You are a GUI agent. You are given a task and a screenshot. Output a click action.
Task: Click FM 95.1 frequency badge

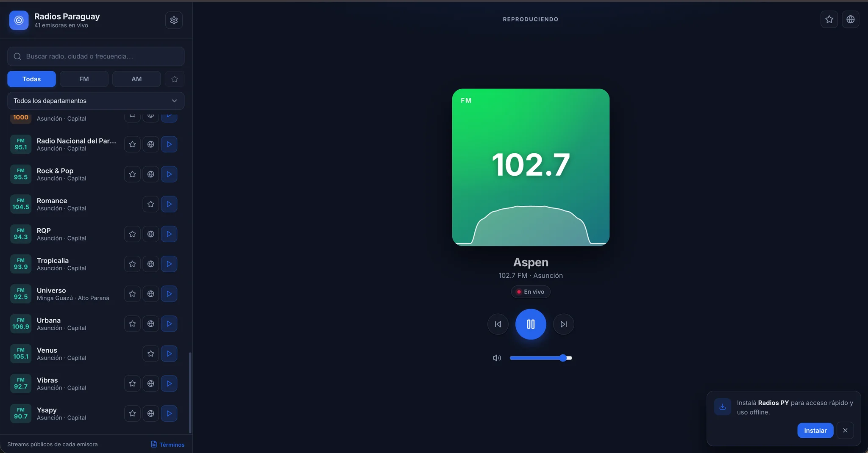point(21,144)
